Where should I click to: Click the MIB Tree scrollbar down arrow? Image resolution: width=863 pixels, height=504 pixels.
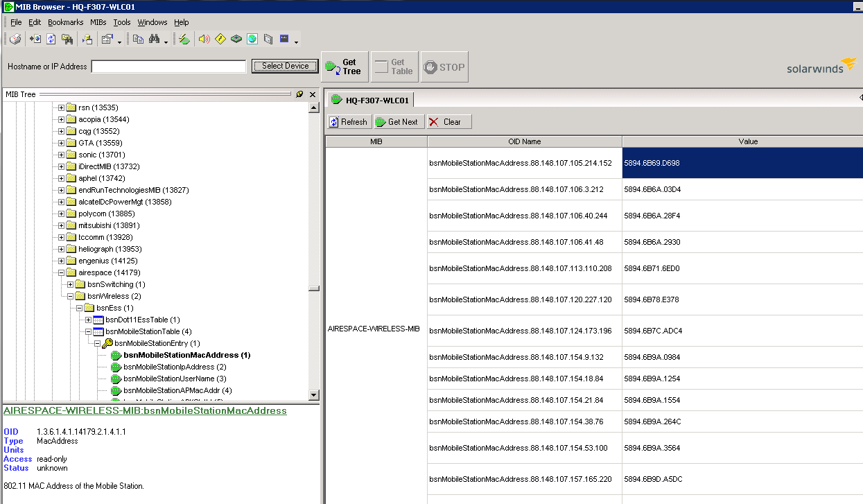point(314,395)
